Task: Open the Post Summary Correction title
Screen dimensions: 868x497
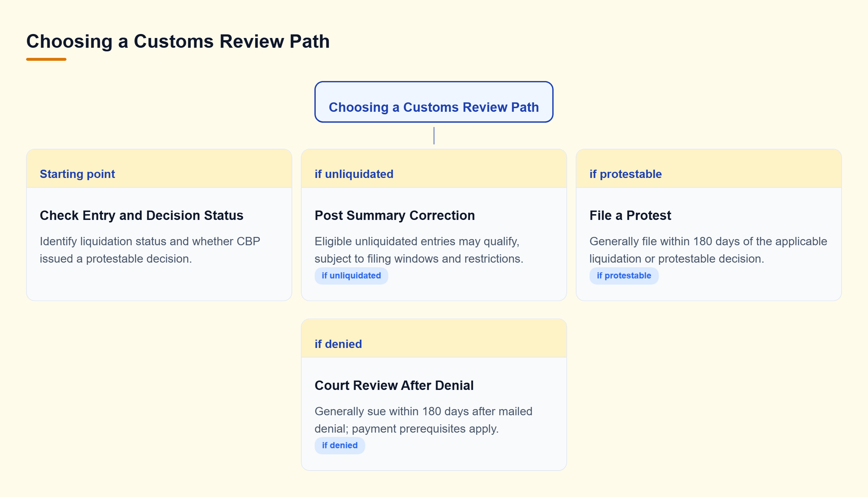Action: click(395, 215)
